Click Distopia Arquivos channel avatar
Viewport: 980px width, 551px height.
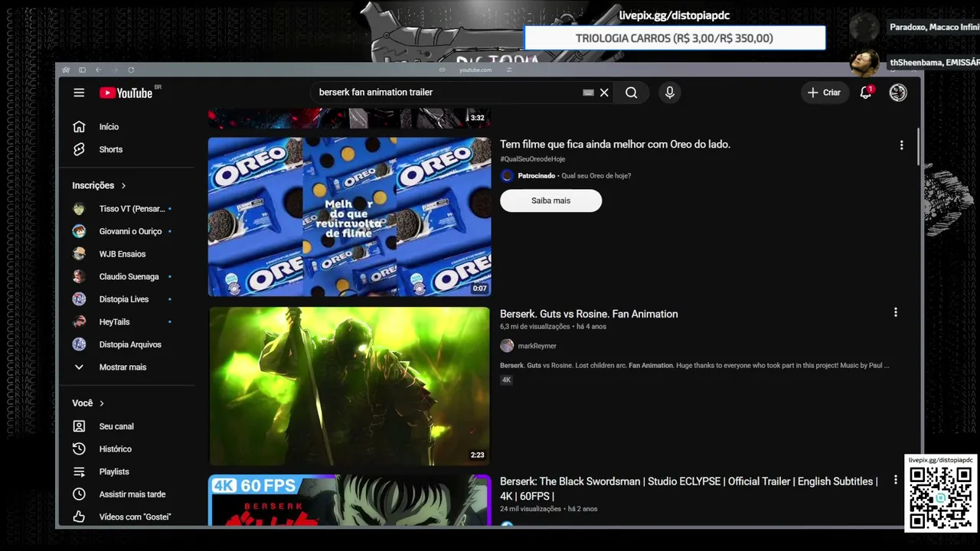click(79, 344)
